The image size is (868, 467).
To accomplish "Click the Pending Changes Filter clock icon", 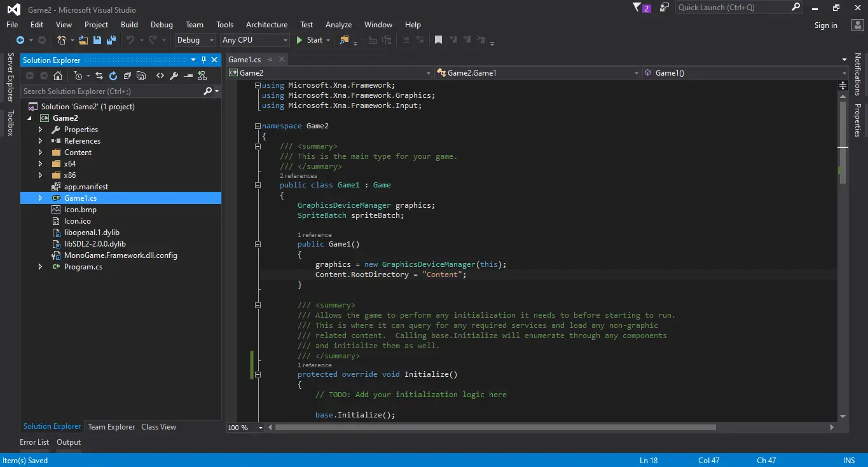I will 78,76.
